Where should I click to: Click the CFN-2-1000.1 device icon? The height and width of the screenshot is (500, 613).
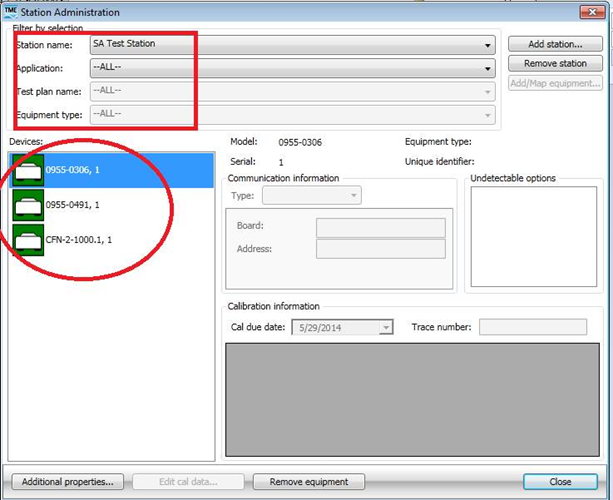pos(27,240)
